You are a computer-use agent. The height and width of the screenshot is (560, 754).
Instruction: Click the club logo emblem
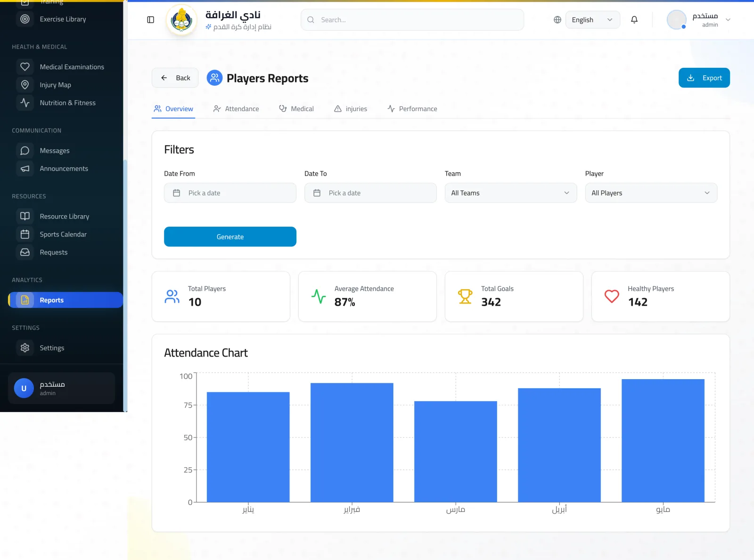pos(182,20)
